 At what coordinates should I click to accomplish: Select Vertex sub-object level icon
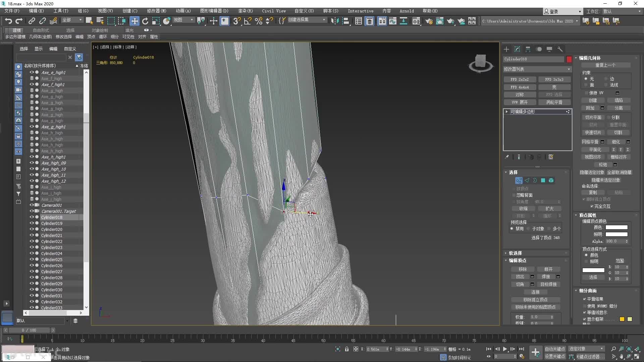[x=519, y=181]
